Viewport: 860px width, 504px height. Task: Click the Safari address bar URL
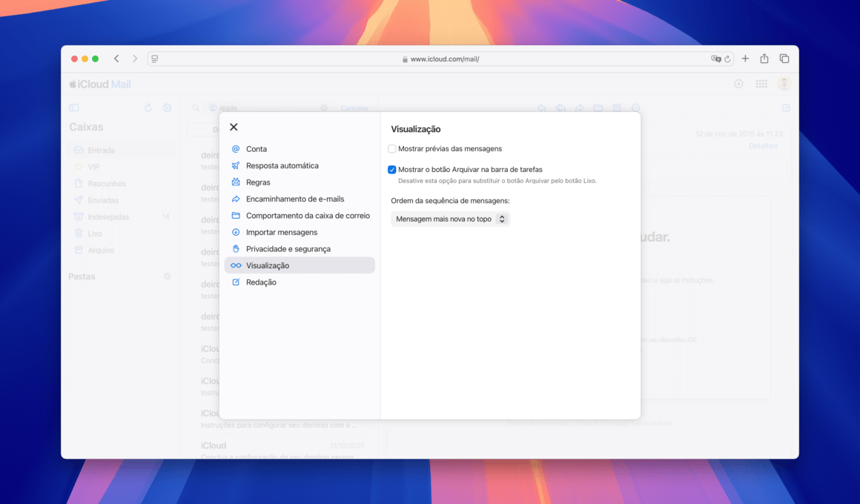coord(444,59)
